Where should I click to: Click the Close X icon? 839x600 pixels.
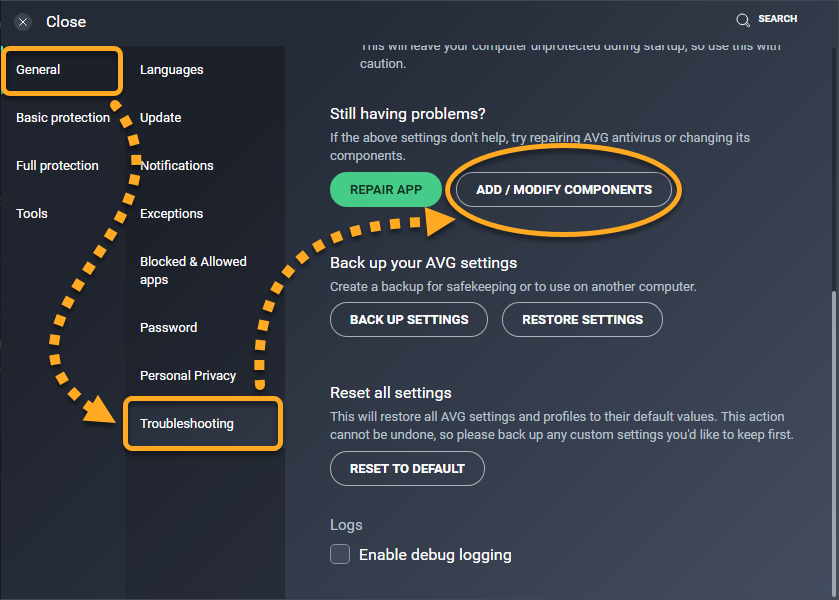tap(22, 22)
